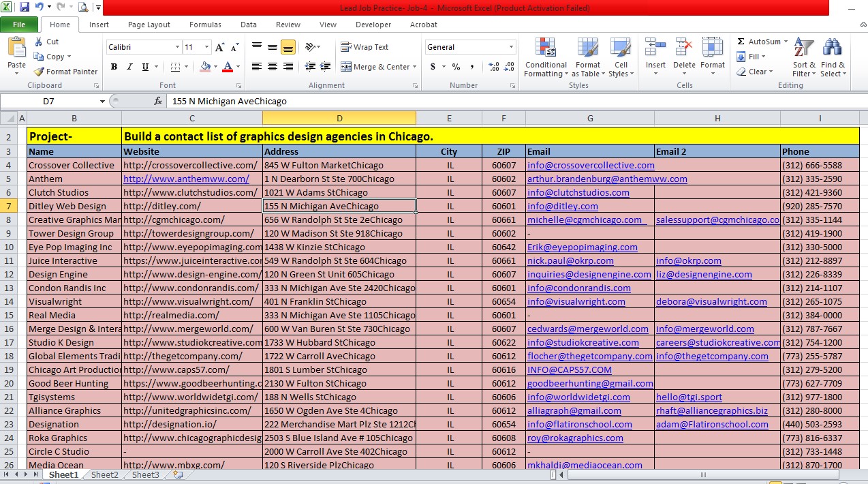
Task: Click the Insert Function fx icon
Action: [x=158, y=101]
